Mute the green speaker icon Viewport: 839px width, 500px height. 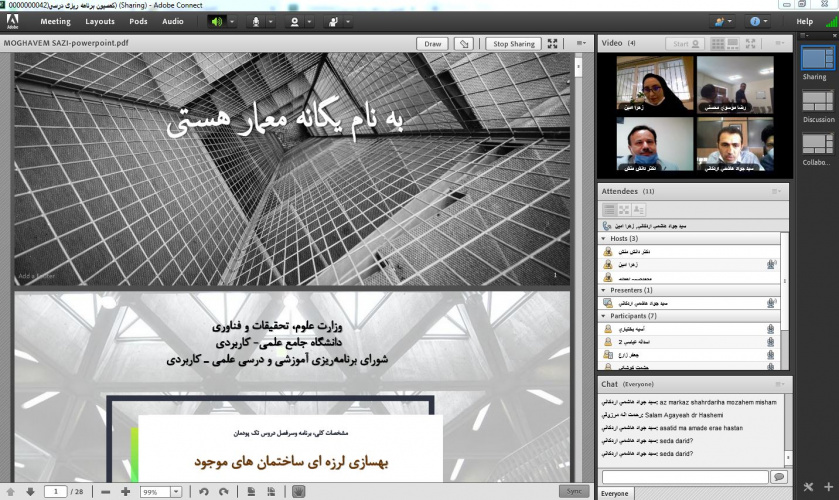pos(216,21)
